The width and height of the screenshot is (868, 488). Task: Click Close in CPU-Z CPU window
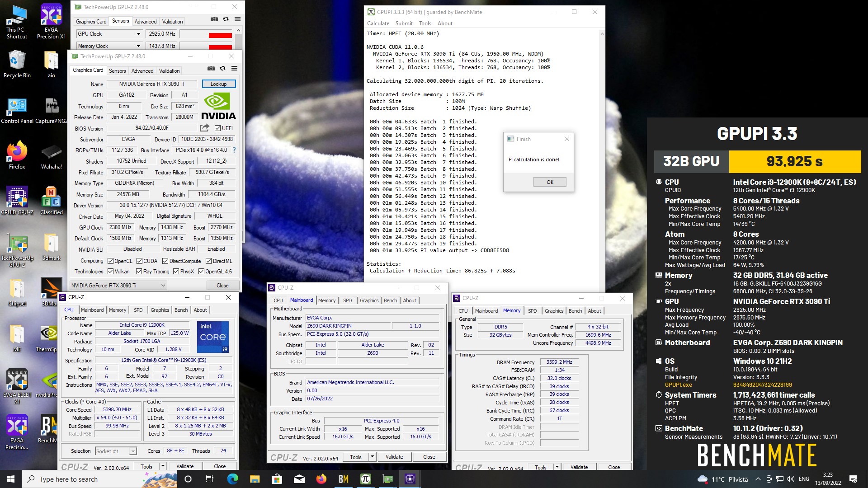point(220,466)
